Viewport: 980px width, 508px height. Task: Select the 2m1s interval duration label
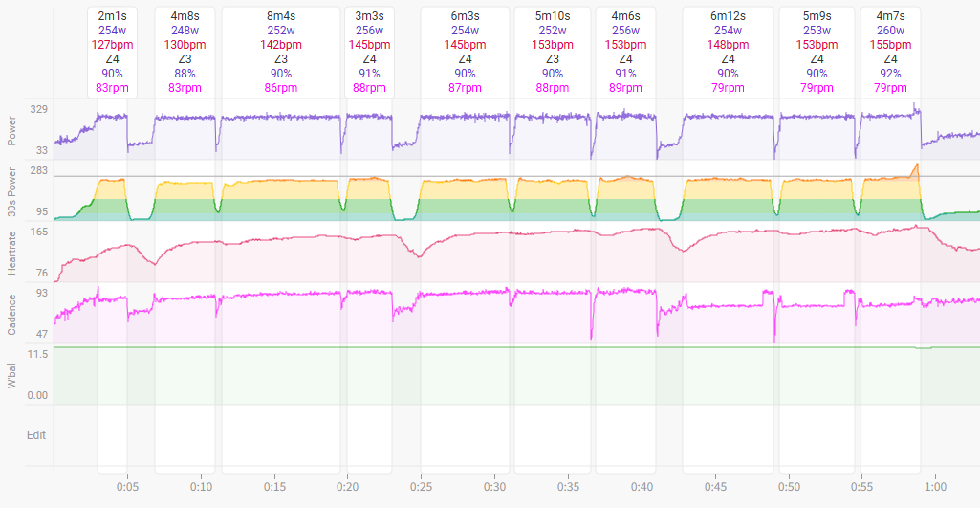(x=113, y=15)
